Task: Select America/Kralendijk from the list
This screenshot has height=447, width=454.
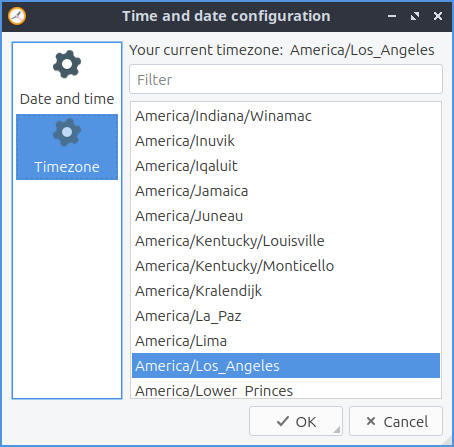Action: coord(286,291)
